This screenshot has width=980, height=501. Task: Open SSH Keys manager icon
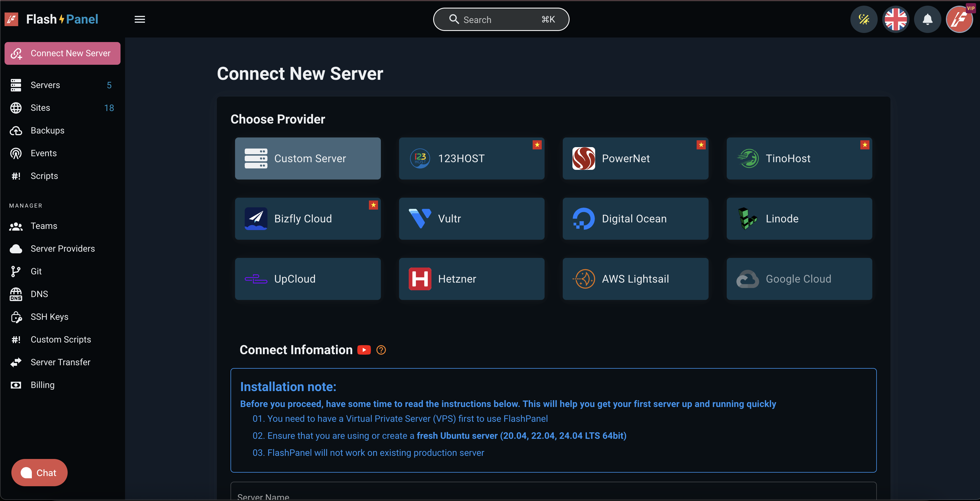tap(16, 317)
